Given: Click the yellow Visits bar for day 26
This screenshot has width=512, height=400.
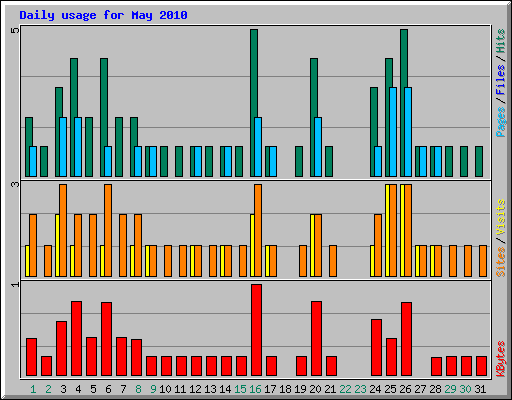Looking at the screenshot, I should (x=402, y=230).
